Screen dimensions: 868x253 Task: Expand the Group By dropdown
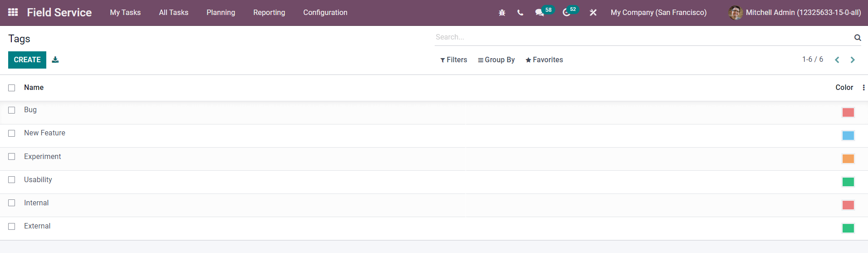(x=496, y=60)
